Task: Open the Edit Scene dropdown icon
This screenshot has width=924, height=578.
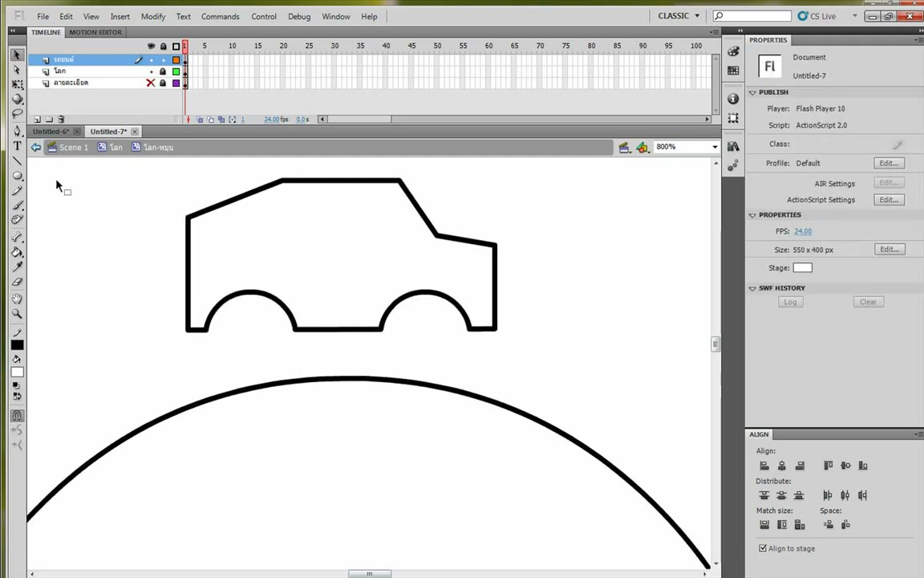Action: click(624, 147)
